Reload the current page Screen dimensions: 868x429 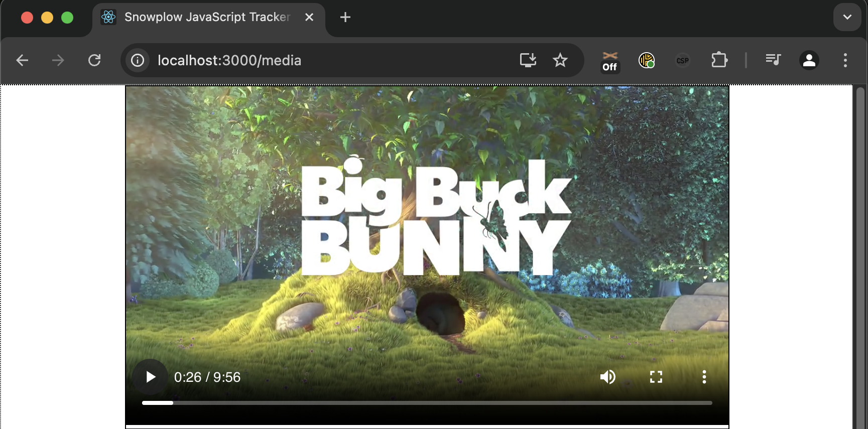pos(94,60)
